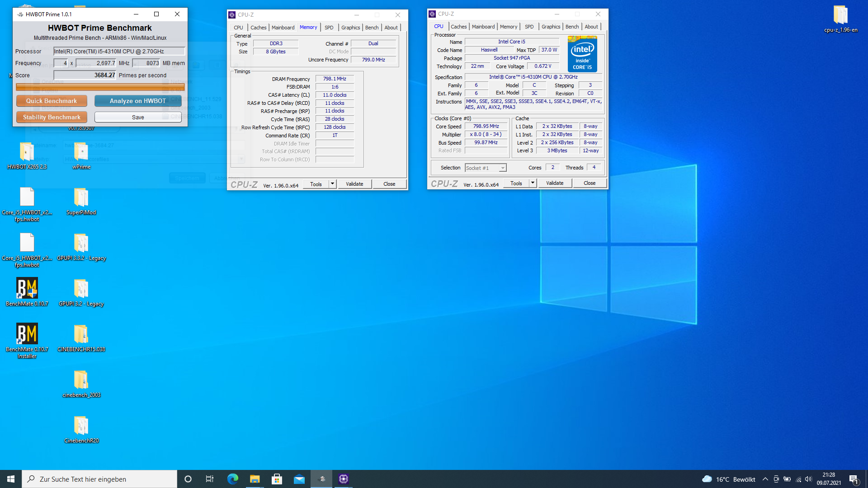The image size is (868, 488).
Task: Launch Microsoft Edge from the taskbar
Action: [x=233, y=479]
